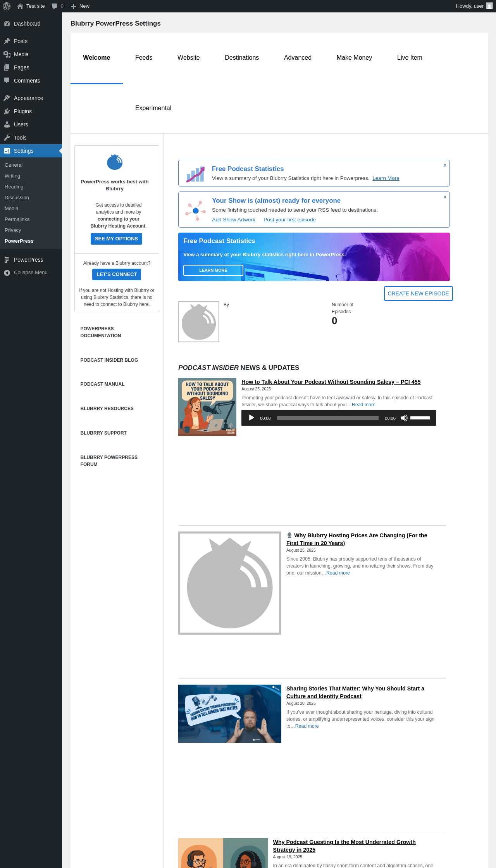Screen dimensions: 496x868
Task: Go to Posts in sidebar
Action: [x=31, y=41]
